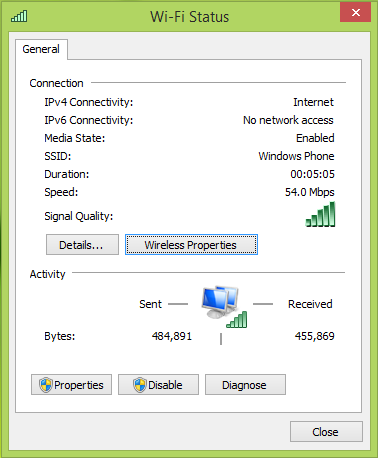Viewport: 378px width, 458px height.
Task: Open the Details dialog
Action: coord(82,245)
